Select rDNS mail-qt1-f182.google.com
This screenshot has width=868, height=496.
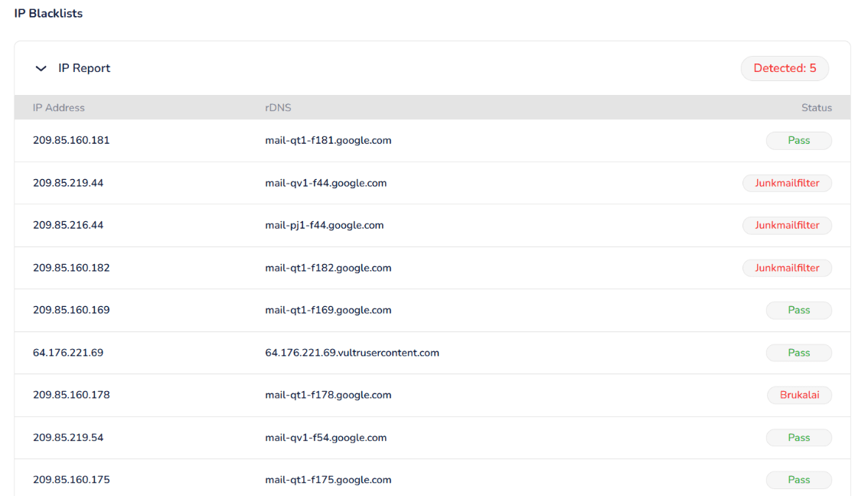click(328, 268)
